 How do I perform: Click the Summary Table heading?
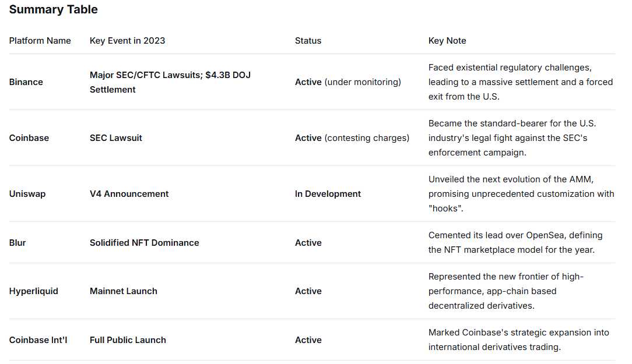(53, 9)
